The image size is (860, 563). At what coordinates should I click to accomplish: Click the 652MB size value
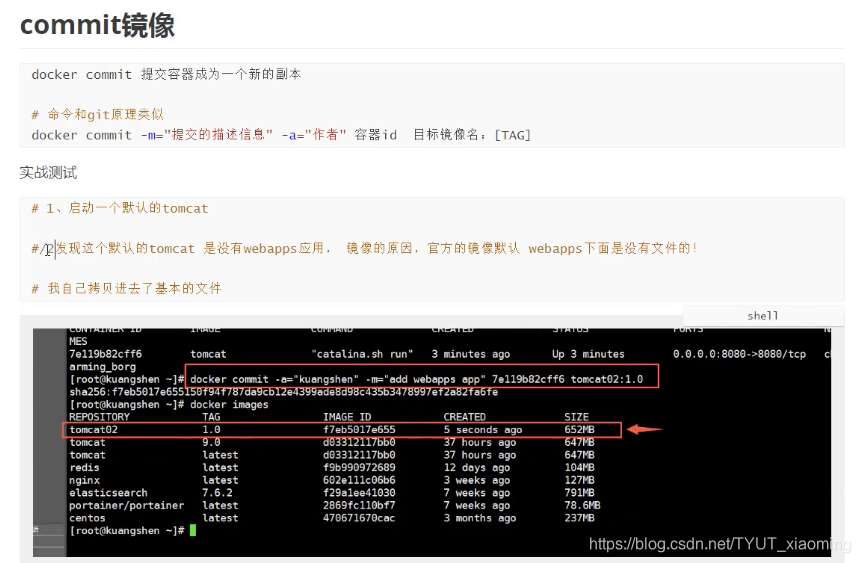pyautogui.click(x=580, y=430)
